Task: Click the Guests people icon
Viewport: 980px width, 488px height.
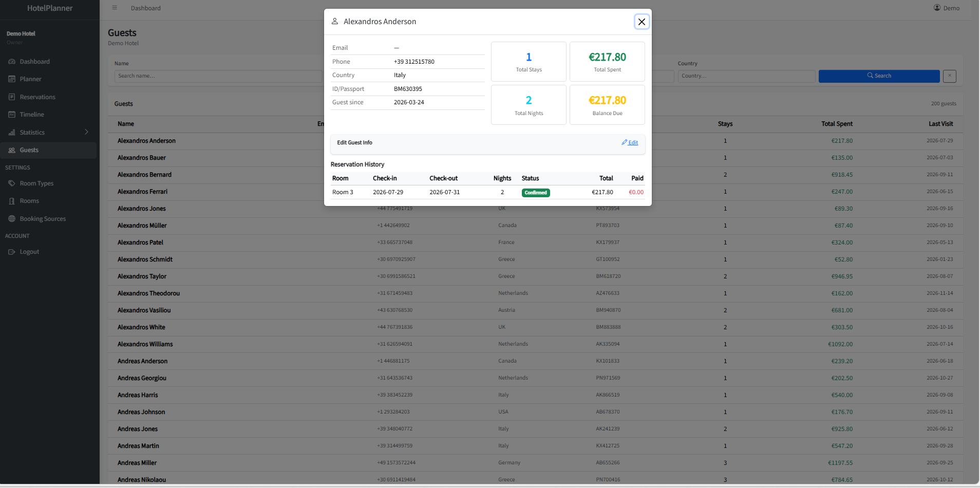Action: 12,150
